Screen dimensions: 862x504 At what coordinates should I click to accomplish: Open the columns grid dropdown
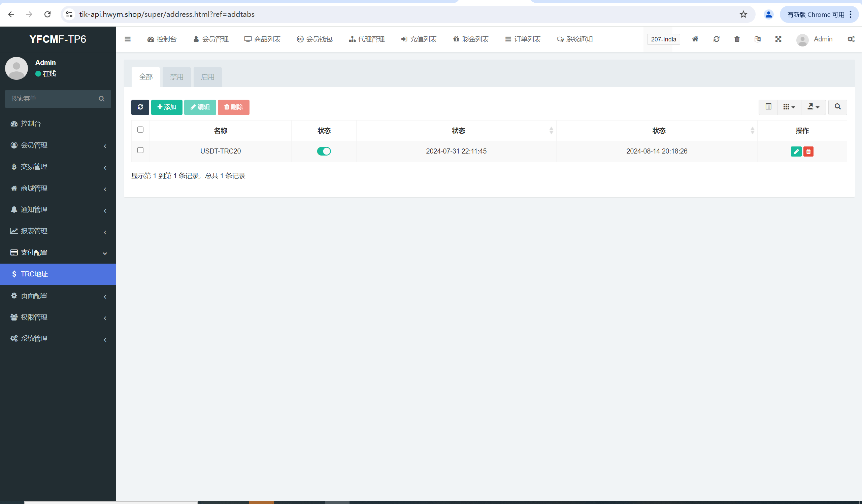(x=789, y=107)
